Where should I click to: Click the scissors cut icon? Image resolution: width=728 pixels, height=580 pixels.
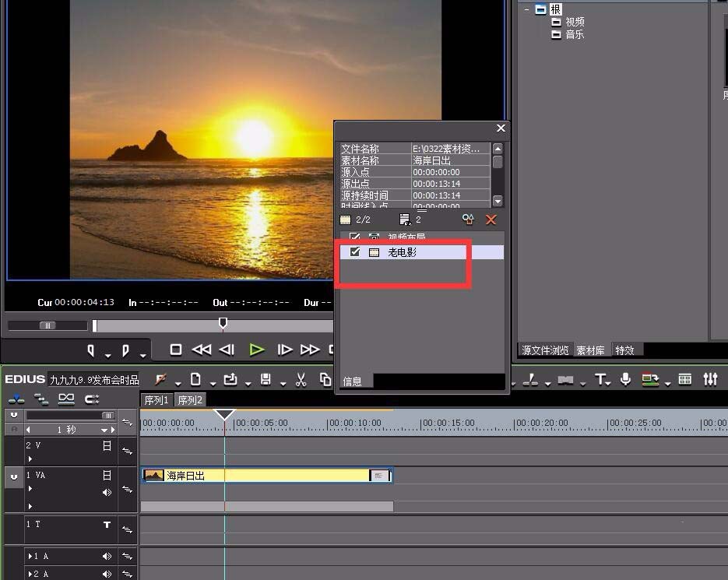click(301, 379)
